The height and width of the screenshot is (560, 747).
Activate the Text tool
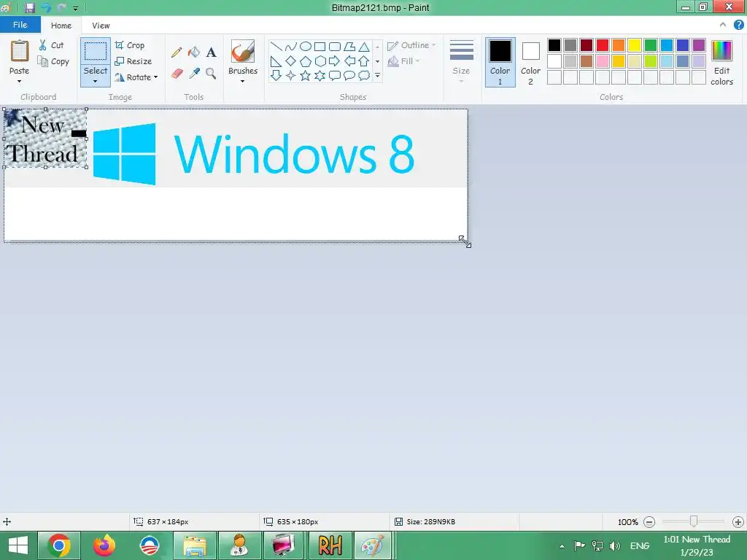click(211, 52)
